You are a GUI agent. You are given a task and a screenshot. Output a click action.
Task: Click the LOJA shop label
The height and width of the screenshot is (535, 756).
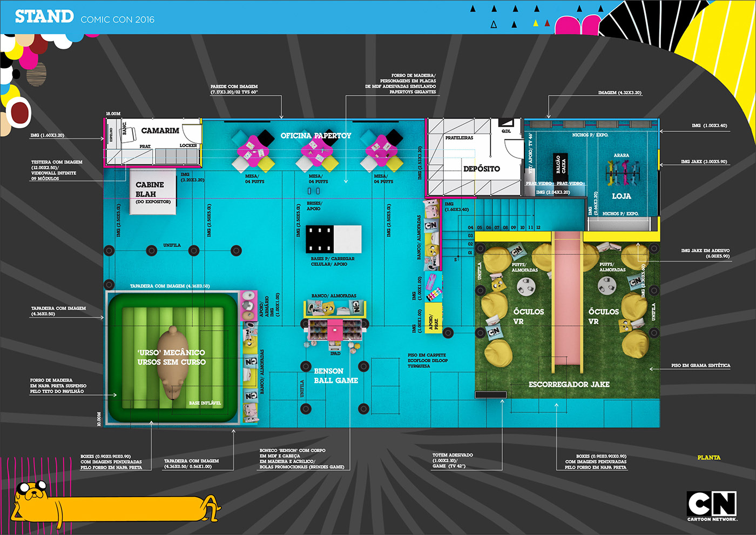click(622, 196)
